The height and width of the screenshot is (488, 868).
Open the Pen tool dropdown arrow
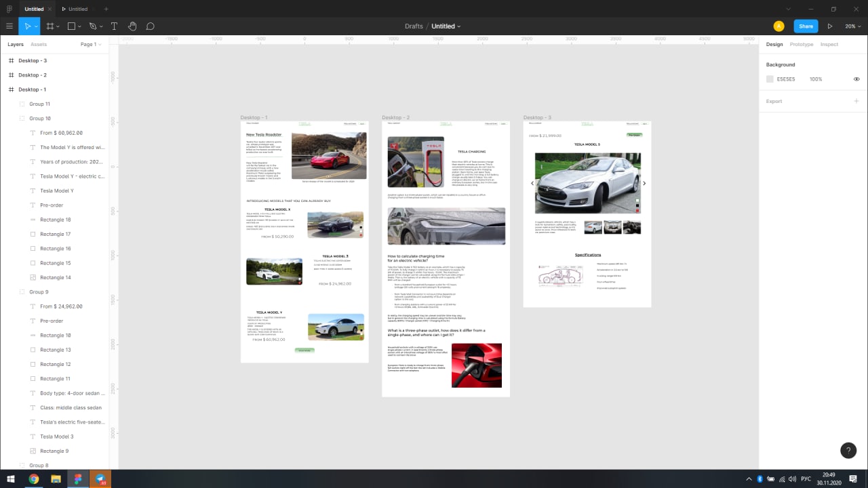pos(102,27)
